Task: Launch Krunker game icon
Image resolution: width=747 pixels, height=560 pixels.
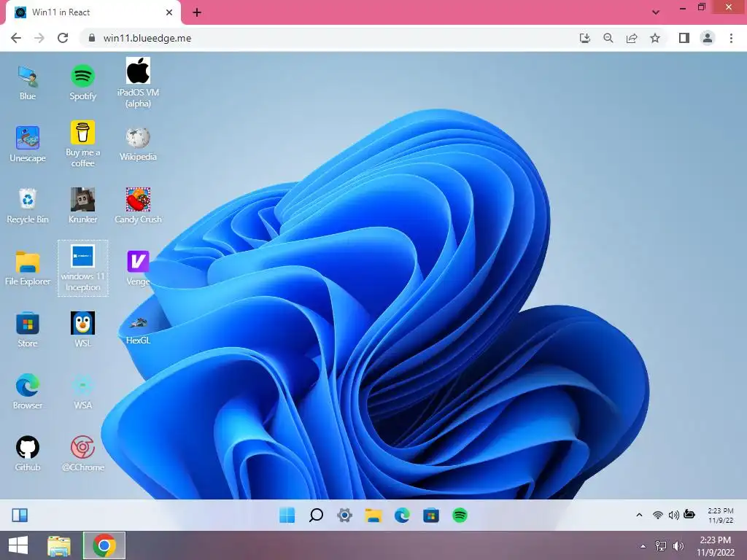Action: [x=83, y=206]
